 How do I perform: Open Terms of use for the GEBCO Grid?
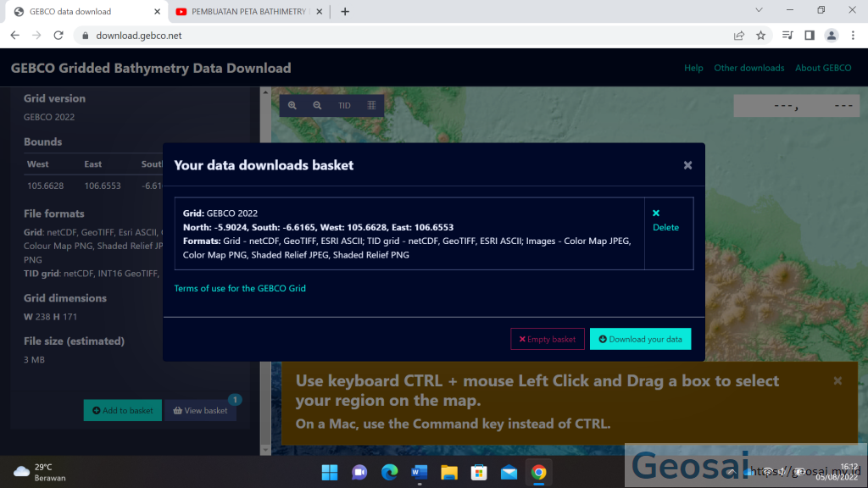tap(239, 288)
